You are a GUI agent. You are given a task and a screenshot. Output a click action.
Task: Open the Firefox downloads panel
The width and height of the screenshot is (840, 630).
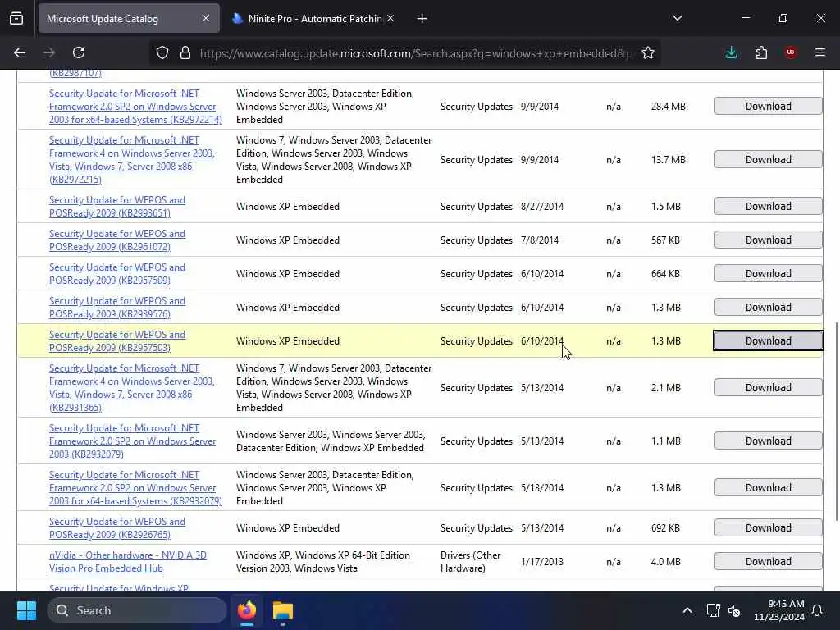[x=731, y=52]
